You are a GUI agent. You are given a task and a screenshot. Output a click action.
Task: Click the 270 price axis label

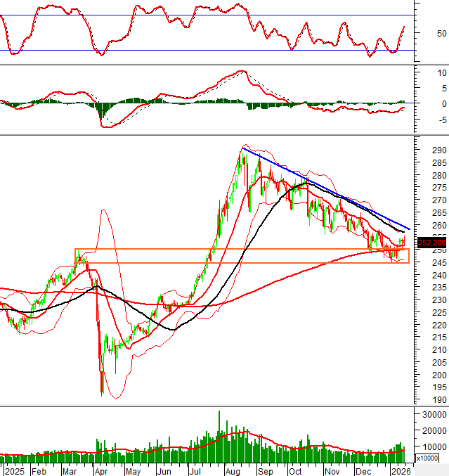point(439,200)
